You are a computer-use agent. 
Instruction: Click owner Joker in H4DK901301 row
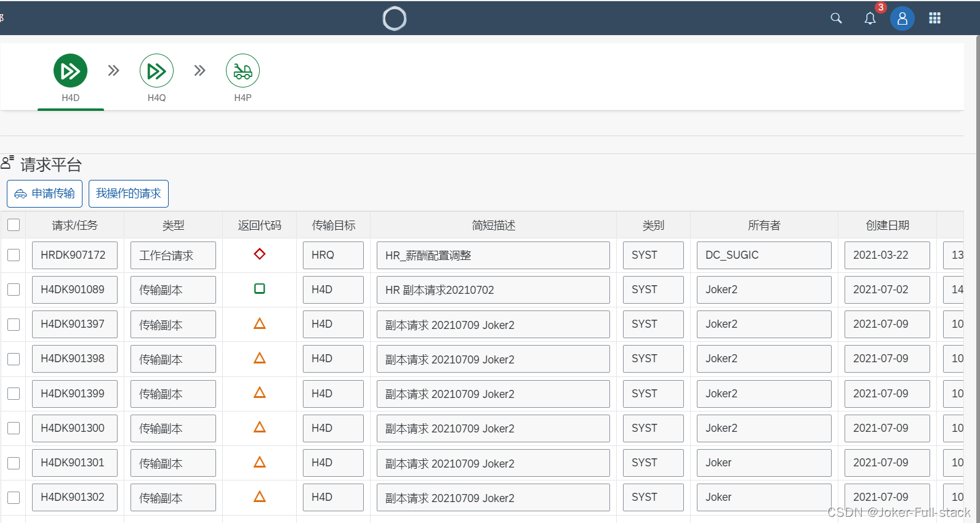pyautogui.click(x=764, y=463)
